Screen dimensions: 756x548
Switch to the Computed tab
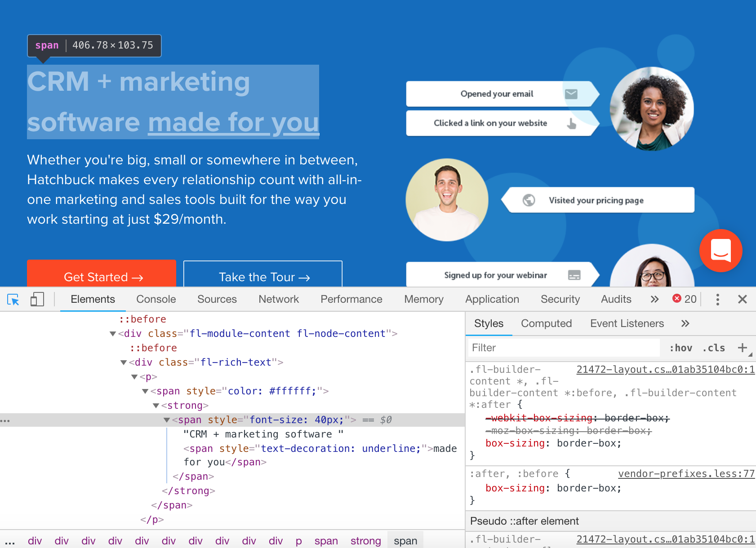546,323
